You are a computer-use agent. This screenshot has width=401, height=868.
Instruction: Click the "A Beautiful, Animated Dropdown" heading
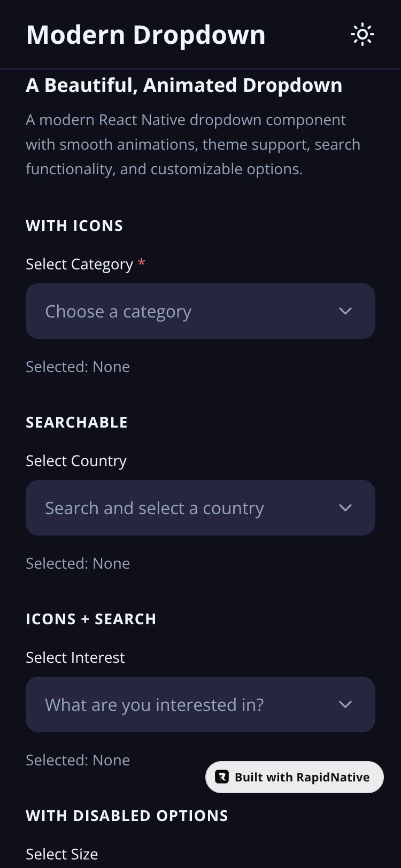pos(184,86)
